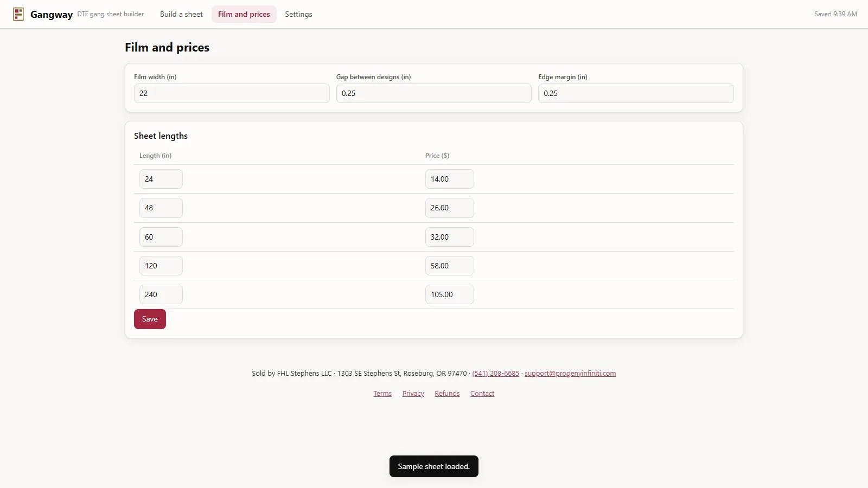Open the Build a sheet tab
Viewport: 868px width, 488px height.
tap(181, 14)
